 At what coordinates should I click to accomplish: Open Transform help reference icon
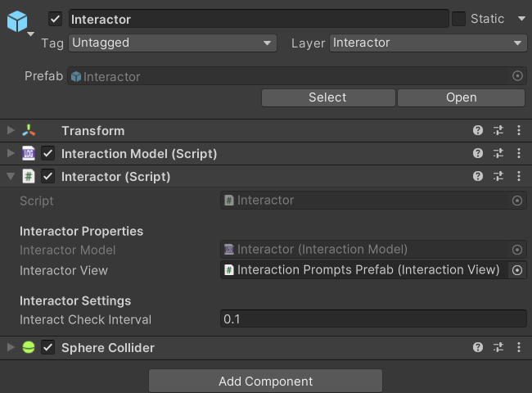click(478, 130)
